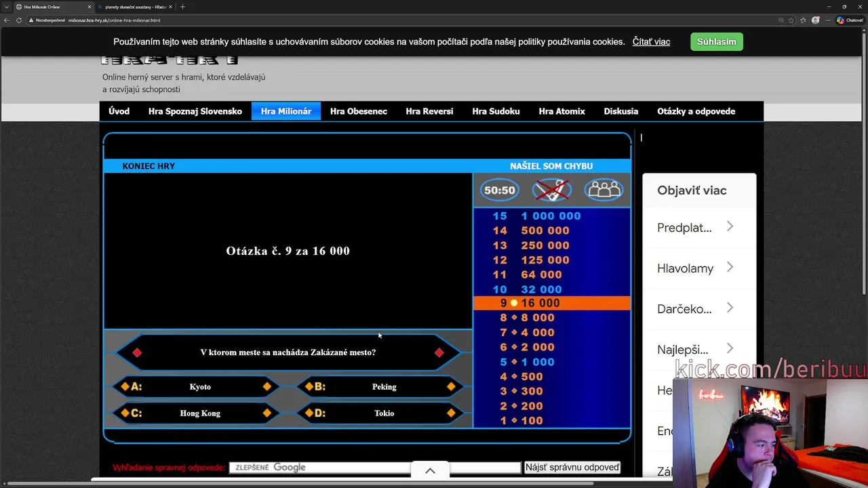Bookmark this page with the star icon
This screenshot has height=488, width=868.
pos(791,20)
